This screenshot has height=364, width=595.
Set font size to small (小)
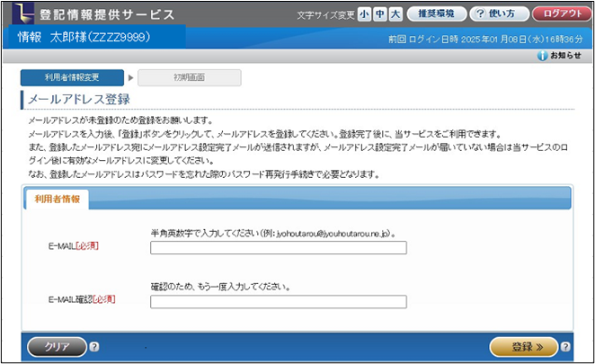click(364, 14)
